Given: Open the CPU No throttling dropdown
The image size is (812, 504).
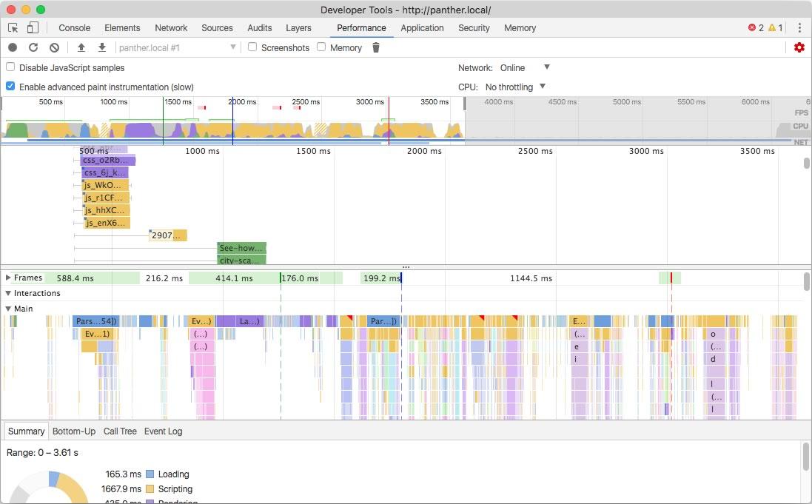Looking at the screenshot, I should [515, 87].
